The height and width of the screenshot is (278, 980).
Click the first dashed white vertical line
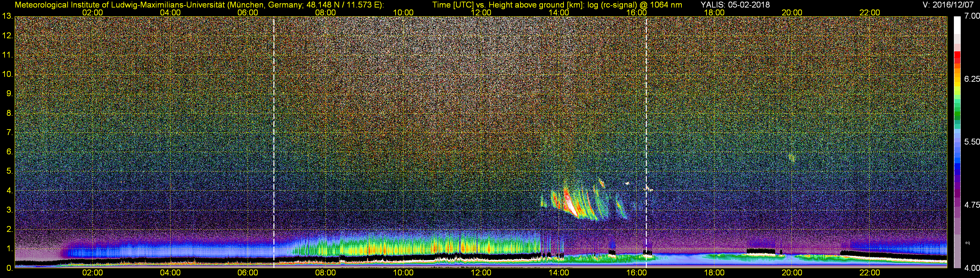274,142
